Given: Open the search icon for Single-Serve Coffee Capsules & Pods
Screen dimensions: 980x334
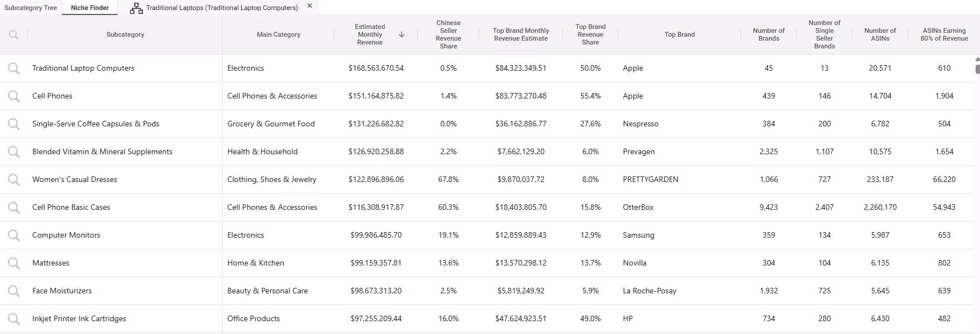Looking at the screenshot, I should pos(13,124).
